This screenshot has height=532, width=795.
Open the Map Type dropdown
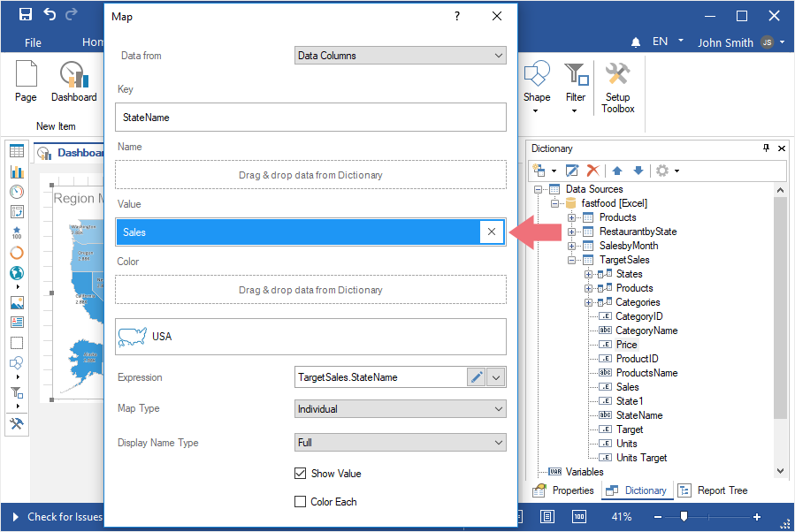coord(400,409)
